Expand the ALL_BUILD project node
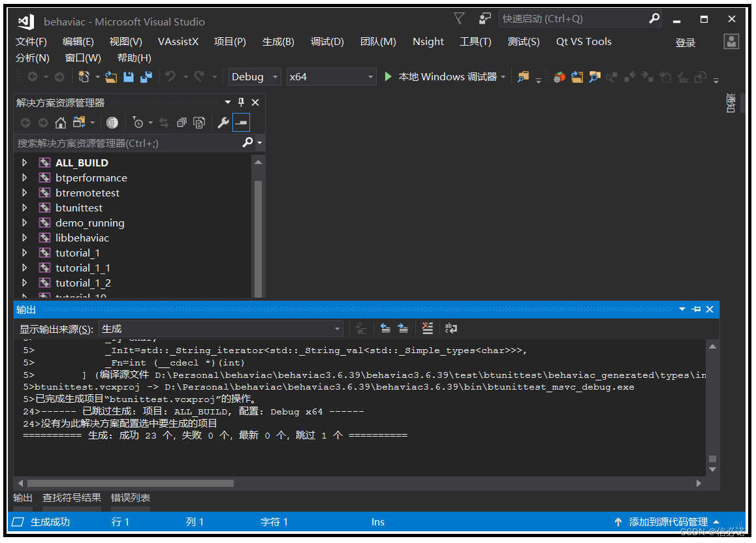This screenshot has width=756, height=543. point(25,163)
